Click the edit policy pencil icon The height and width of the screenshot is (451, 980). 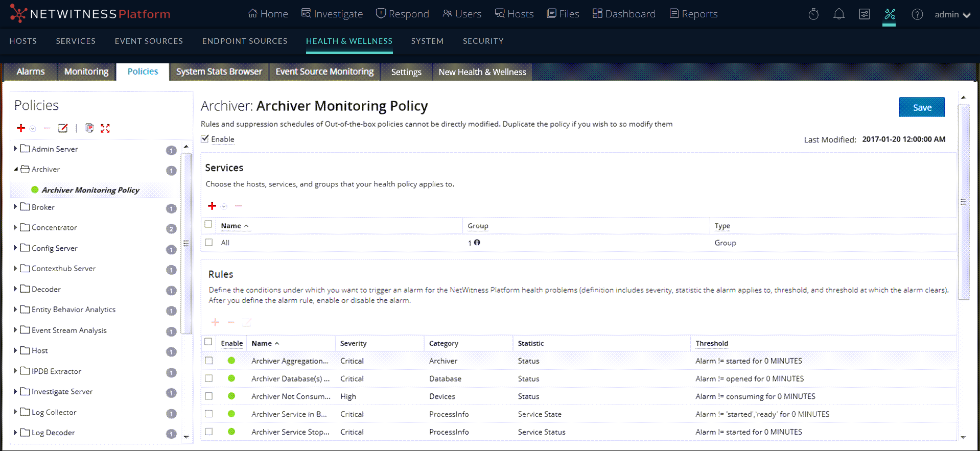[x=63, y=128]
